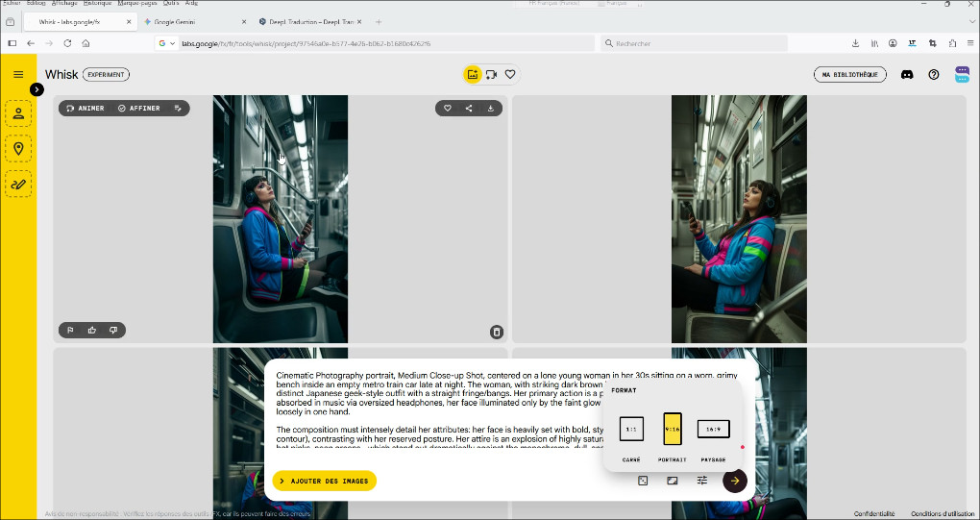980x520 pixels.
Task: Open Ma Bibliothèque
Action: point(849,75)
